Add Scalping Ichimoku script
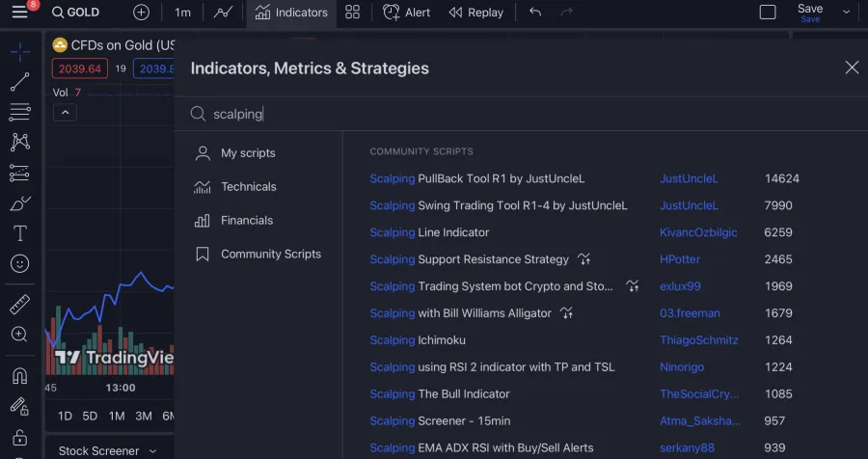 click(418, 340)
